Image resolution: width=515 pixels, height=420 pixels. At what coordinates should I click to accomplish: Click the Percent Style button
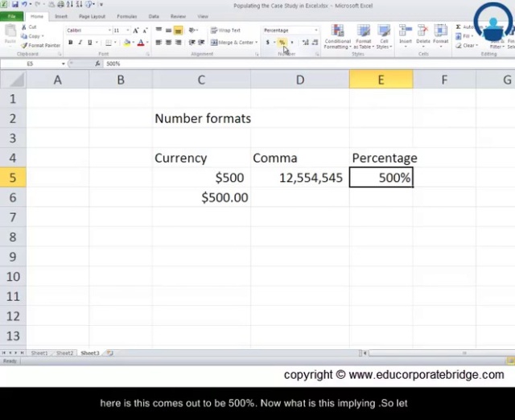282,43
